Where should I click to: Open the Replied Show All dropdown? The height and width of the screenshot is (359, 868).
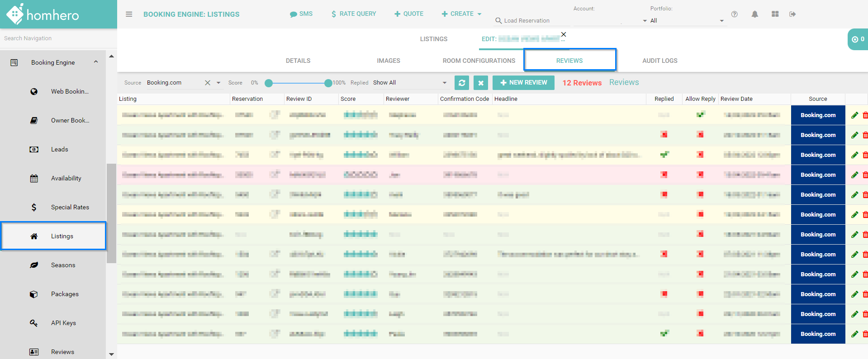click(409, 83)
